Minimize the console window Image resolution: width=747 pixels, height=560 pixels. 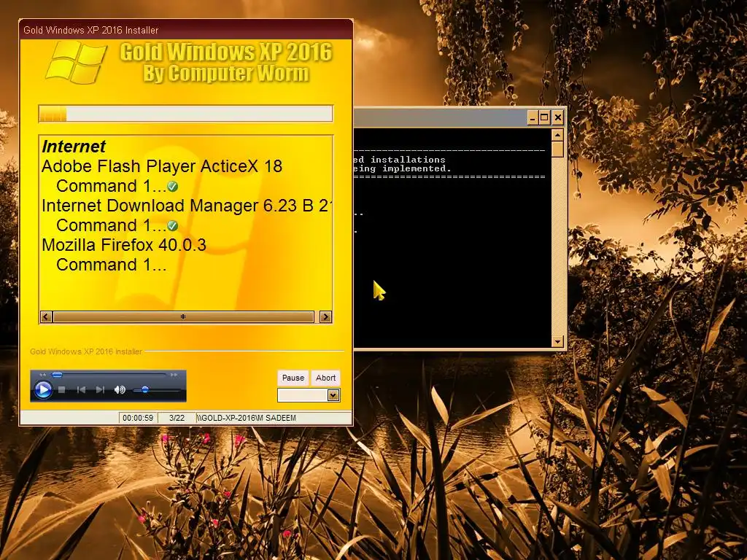tap(533, 117)
